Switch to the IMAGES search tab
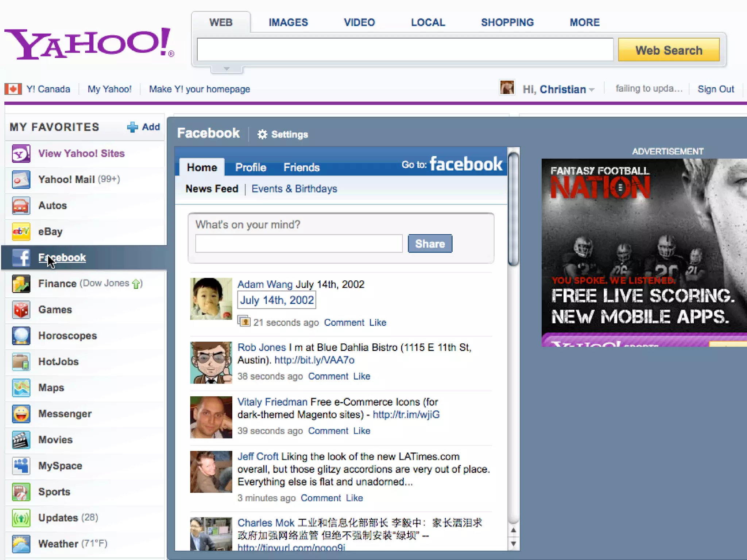Image resolution: width=747 pixels, height=560 pixels. 288,22
